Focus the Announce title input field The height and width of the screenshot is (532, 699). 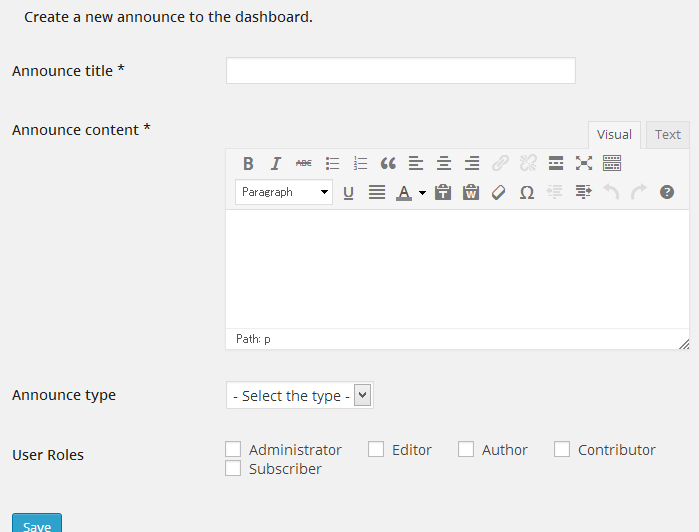(400, 71)
